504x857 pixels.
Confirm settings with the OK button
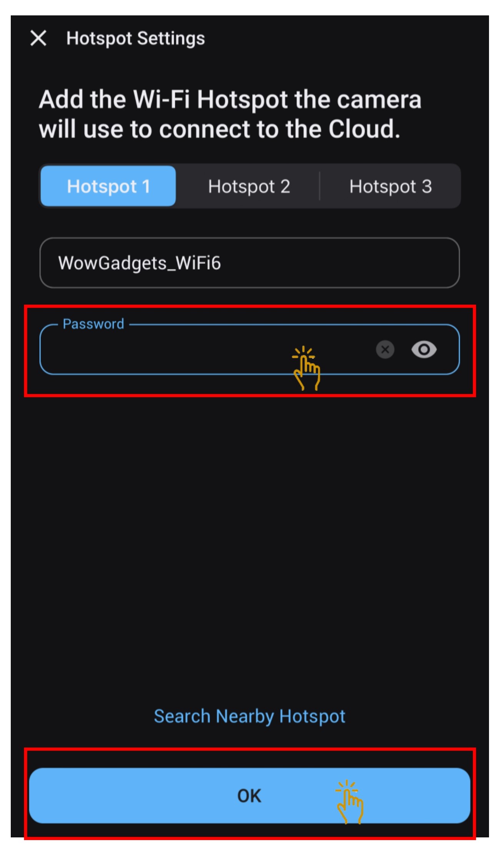click(250, 795)
